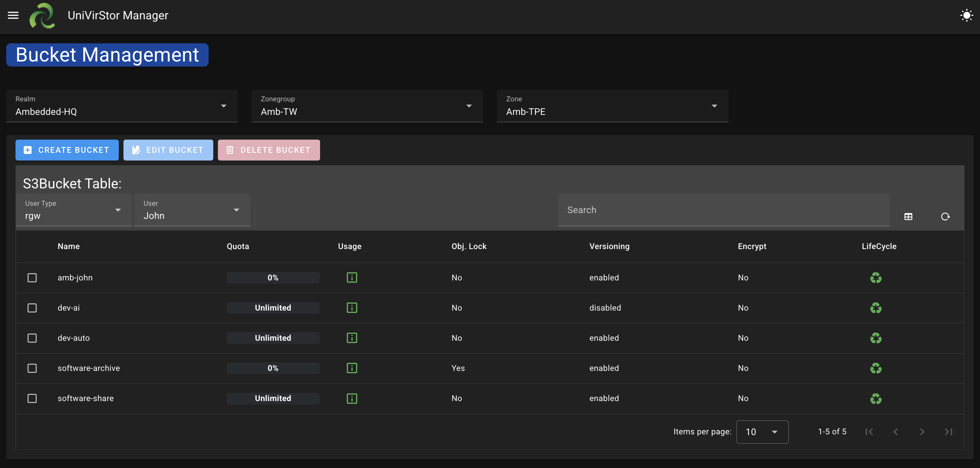Image resolution: width=980 pixels, height=468 pixels.
Task: View usage info for software-archive
Action: [352, 368]
